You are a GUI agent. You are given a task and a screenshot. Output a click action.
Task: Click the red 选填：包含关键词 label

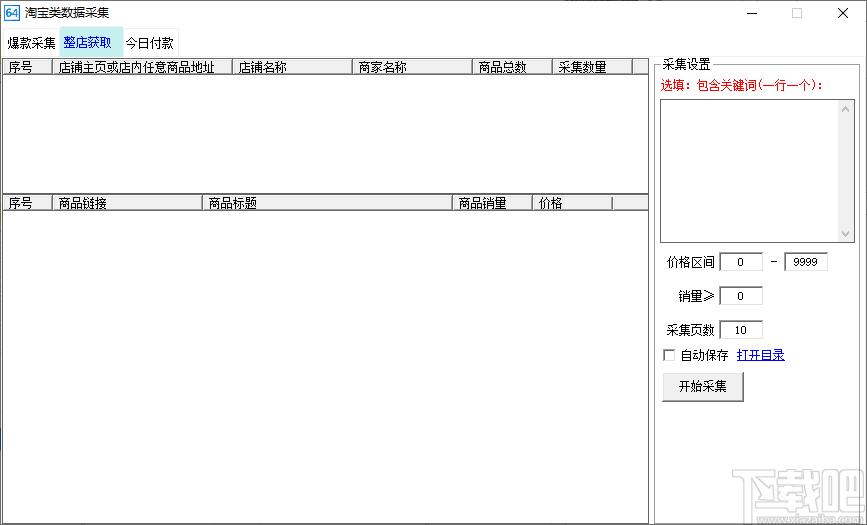tap(741, 86)
